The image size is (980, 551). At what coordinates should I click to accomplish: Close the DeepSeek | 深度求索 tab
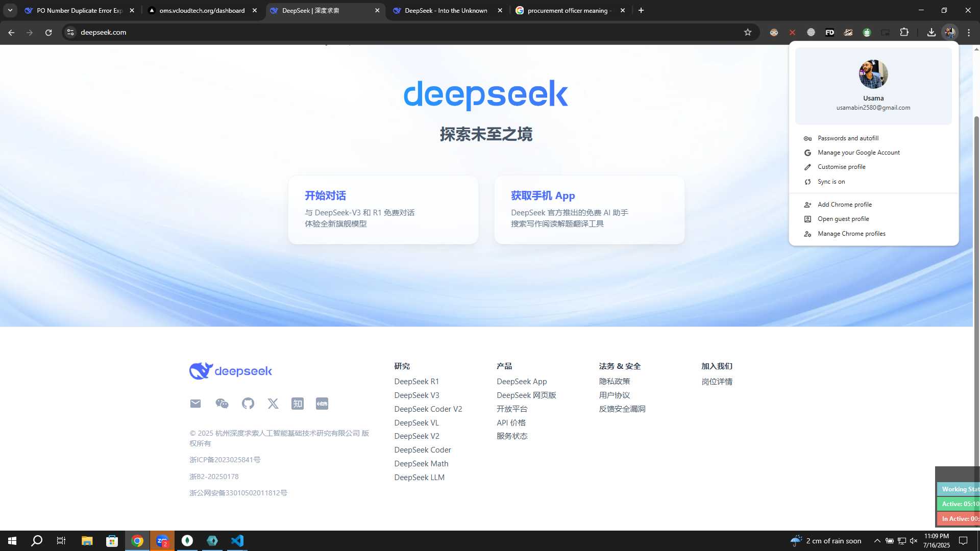point(377,10)
